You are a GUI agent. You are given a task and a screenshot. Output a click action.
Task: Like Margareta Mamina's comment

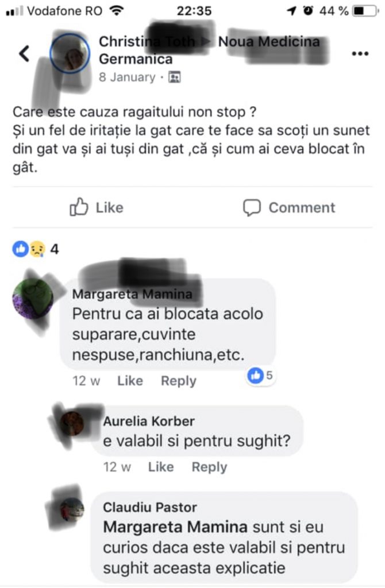pyautogui.click(x=130, y=381)
